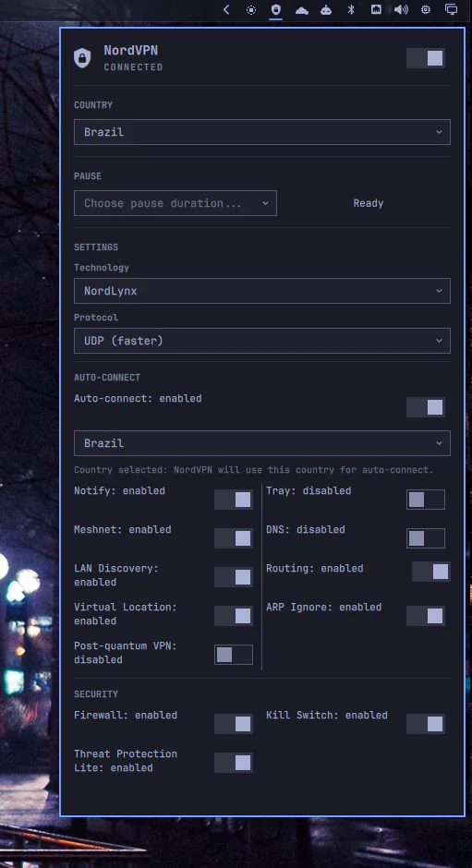The width and height of the screenshot is (472, 868).
Task: Click the 'Auto-connect: enabled' label
Action: [138, 398]
